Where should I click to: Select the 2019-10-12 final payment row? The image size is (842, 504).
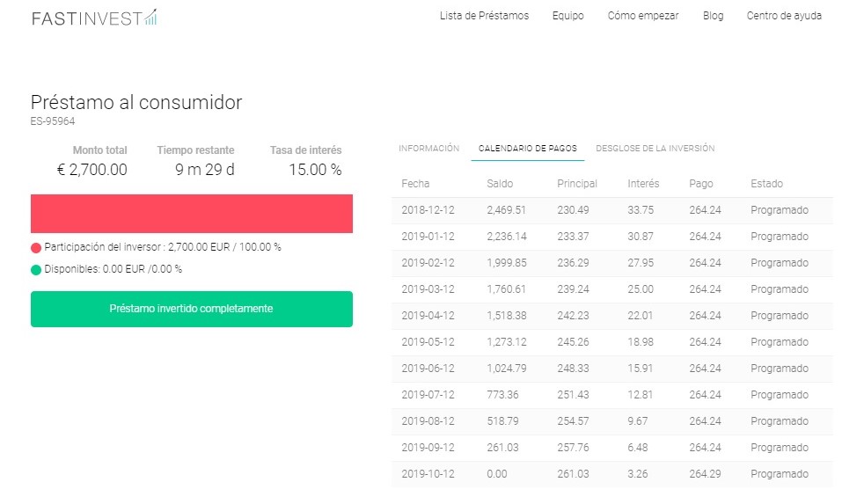611,474
